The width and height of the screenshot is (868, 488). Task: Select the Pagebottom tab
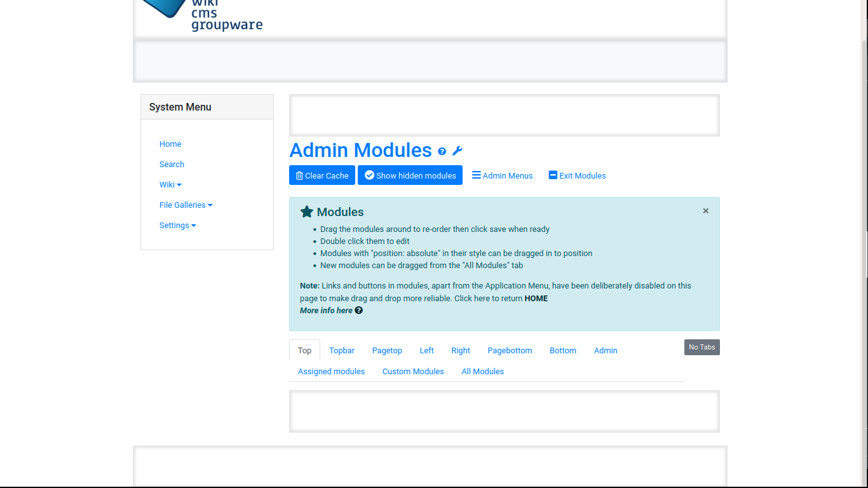coord(510,351)
